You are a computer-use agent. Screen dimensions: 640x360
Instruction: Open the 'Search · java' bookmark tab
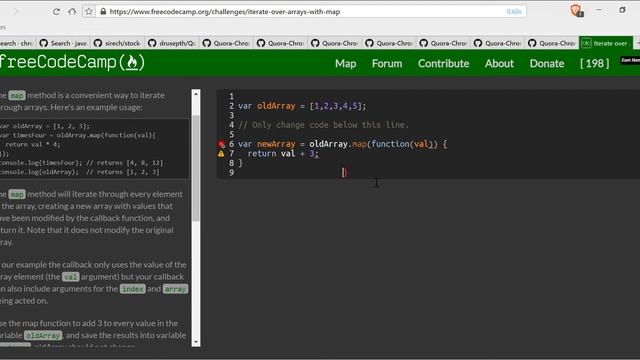(x=63, y=43)
